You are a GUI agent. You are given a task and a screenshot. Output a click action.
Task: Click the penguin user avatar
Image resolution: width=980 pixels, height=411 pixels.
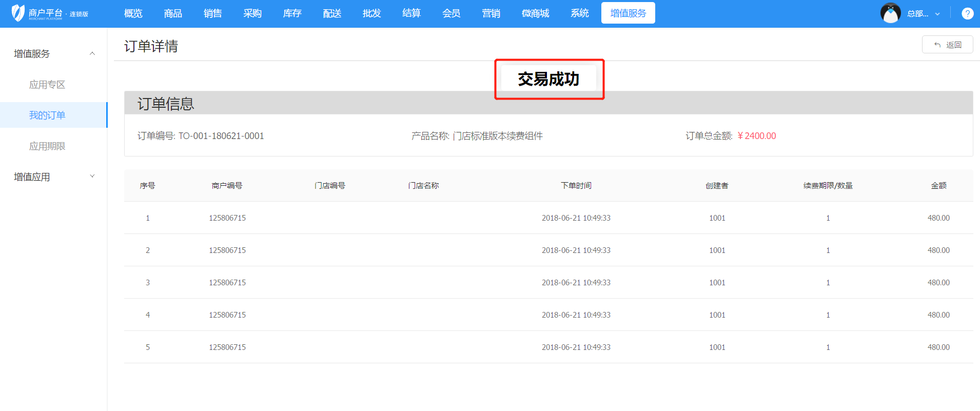[890, 13]
